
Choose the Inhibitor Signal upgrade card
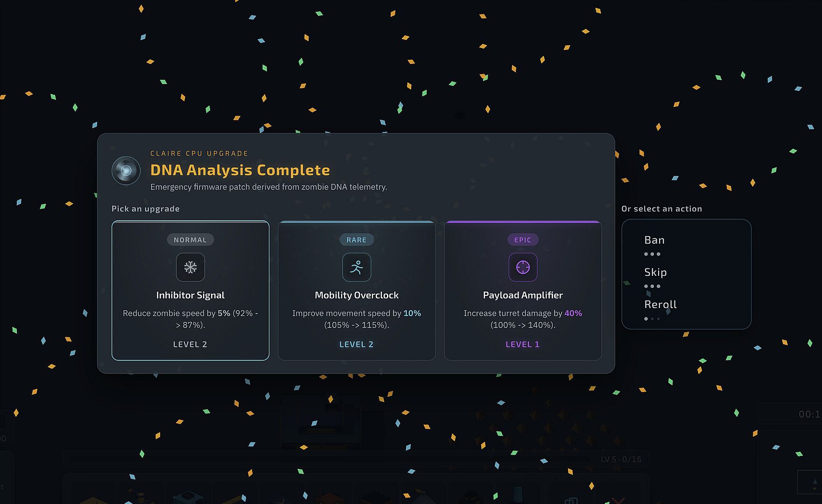[190, 290]
